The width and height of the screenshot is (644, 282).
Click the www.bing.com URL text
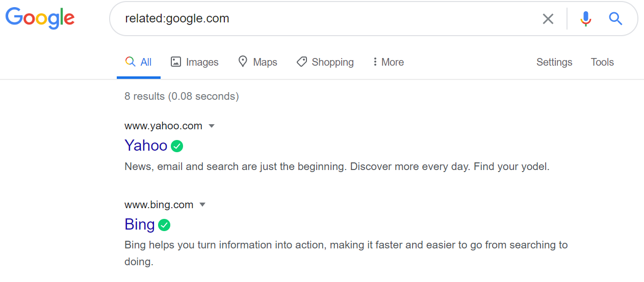tap(159, 205)
